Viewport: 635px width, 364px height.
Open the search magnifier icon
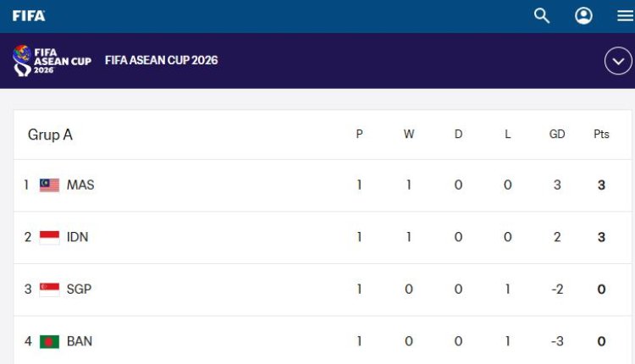point(542,16)
